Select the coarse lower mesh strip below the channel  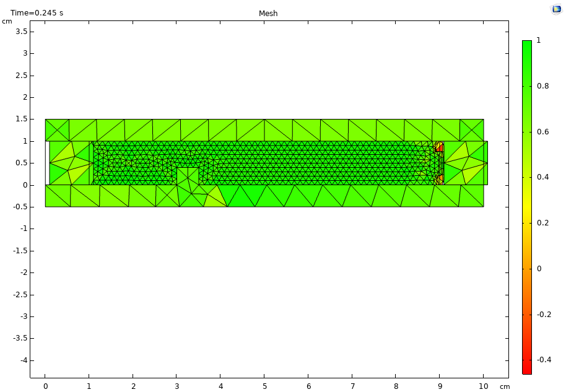(x=310, y=196)
